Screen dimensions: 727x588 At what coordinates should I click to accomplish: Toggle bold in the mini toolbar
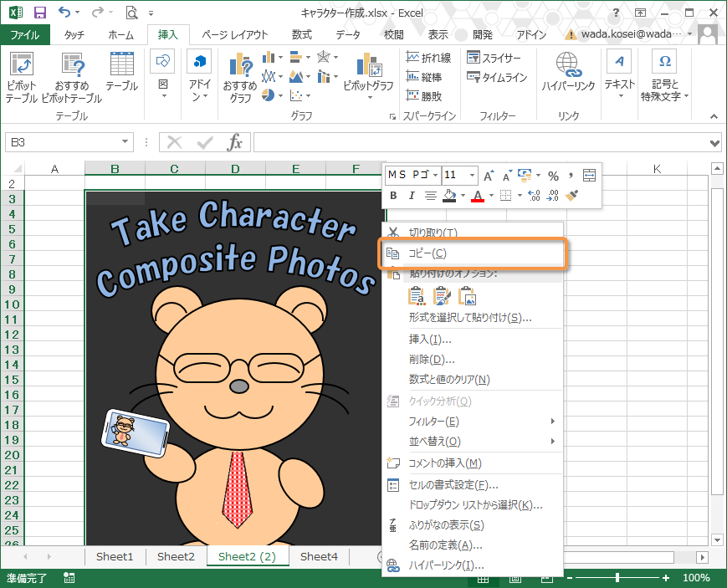393,196
